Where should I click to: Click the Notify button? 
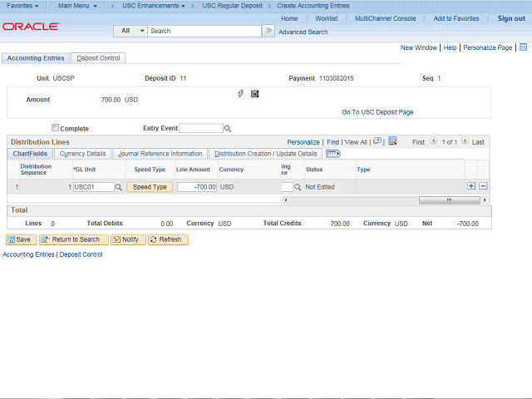[x=128, y=239]
